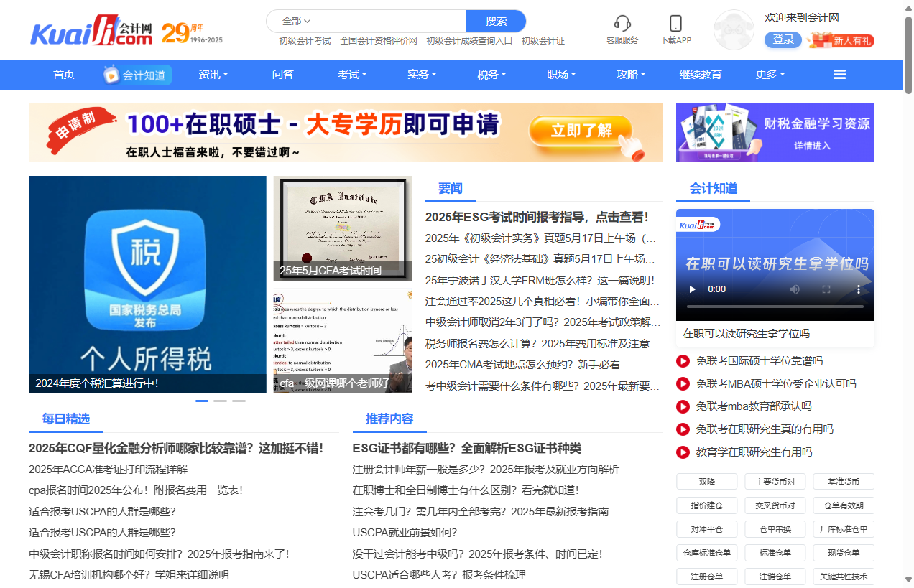The image size is (914, 588).
Task: Open the hamburger menu icon in navbar
Action: (839, 75)
